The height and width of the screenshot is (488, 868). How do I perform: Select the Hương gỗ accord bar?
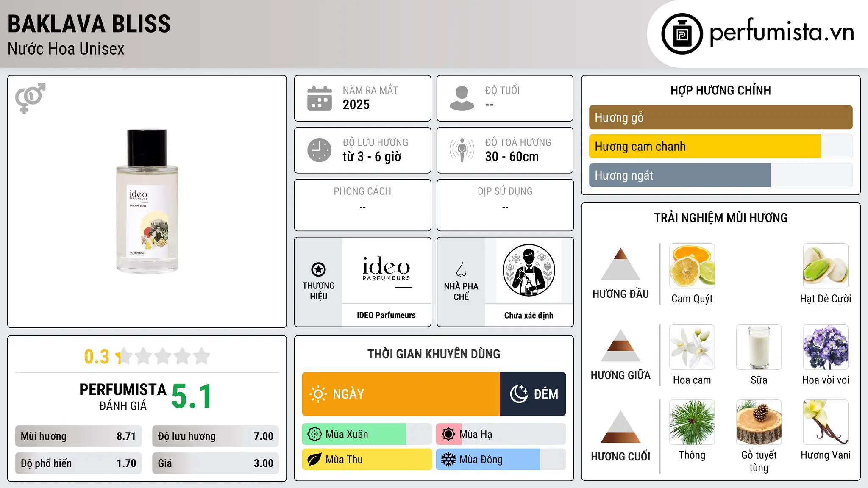pyautogui.click(x=721, y=117)
